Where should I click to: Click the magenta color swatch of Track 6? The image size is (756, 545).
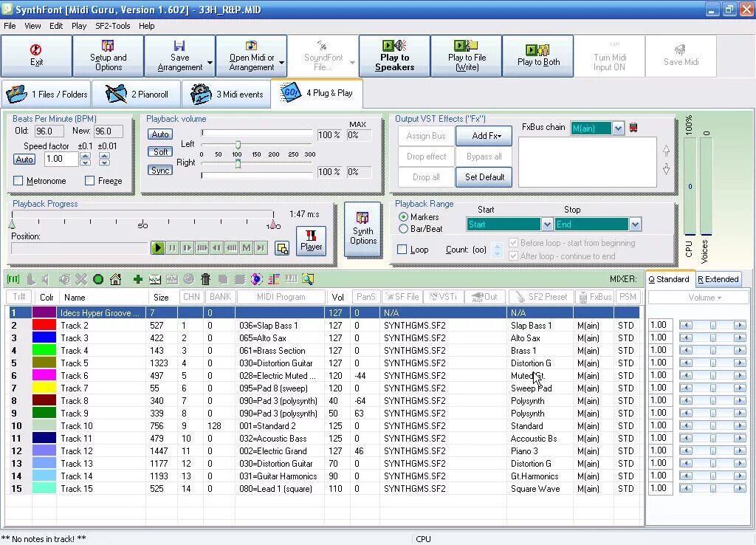[44, 376]
